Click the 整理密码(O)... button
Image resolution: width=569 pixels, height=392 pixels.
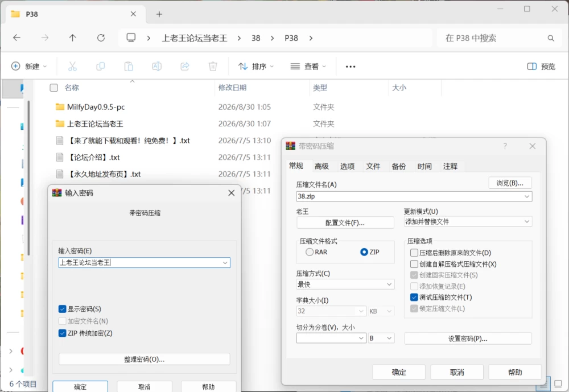145,360
